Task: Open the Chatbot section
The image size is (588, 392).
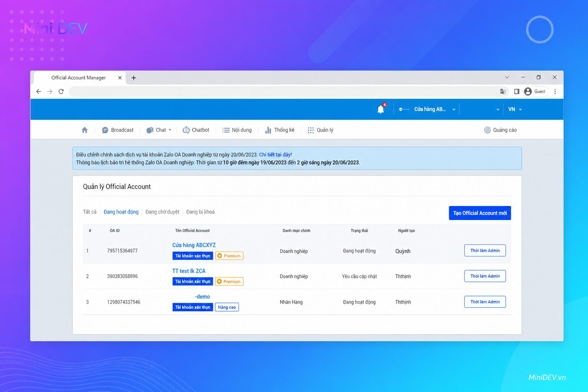Action: [x=196, y=130]
